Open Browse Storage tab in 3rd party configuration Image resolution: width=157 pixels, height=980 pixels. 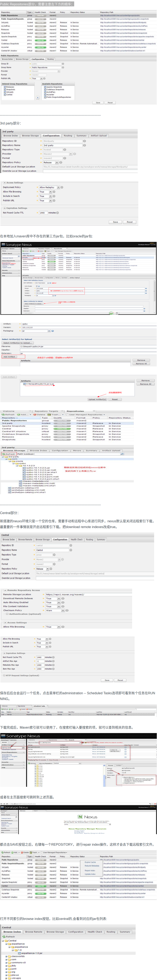30,136
